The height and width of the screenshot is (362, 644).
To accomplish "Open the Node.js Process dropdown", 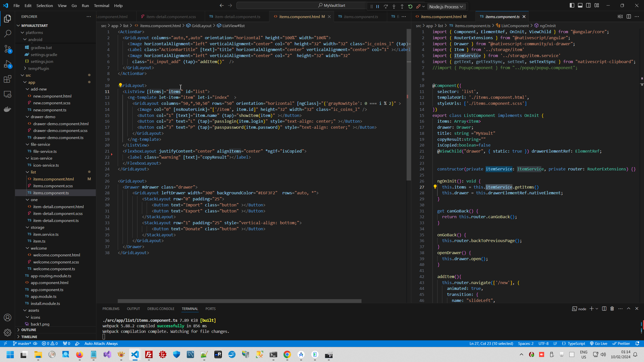I will pyautogui.click(x=446, y=7).
